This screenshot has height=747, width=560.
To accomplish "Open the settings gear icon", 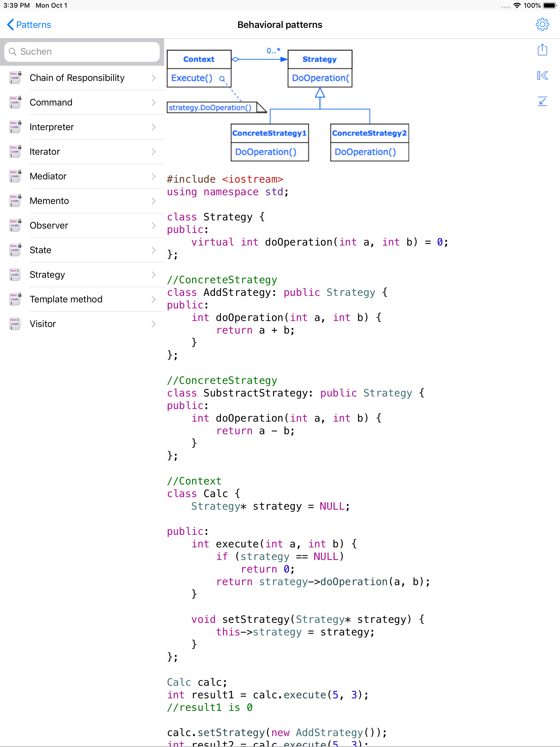I will pos(542,25).
